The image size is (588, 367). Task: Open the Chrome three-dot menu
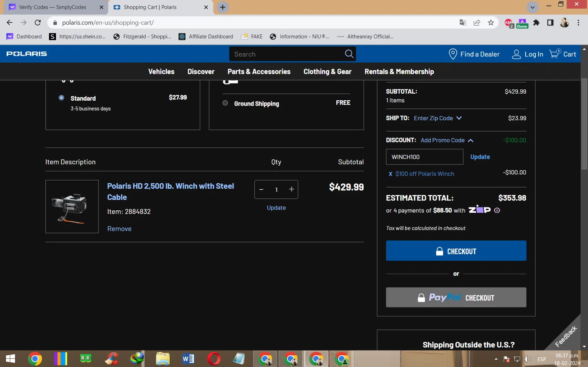(x=578, y=22)
